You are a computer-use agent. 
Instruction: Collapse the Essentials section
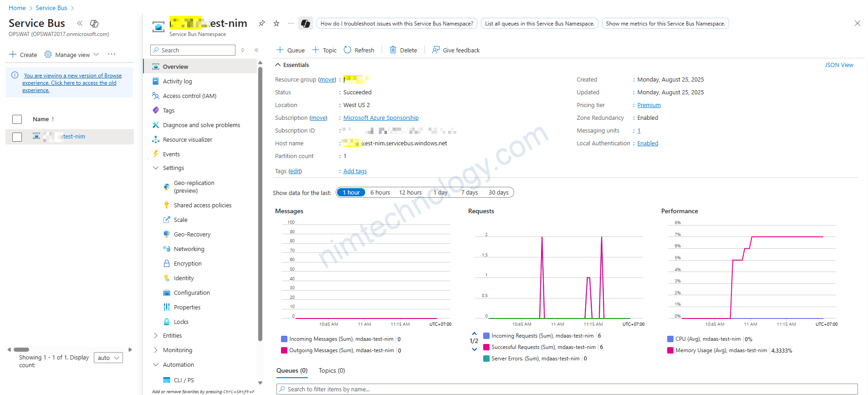pyautogui.click(x=278, y=65)
